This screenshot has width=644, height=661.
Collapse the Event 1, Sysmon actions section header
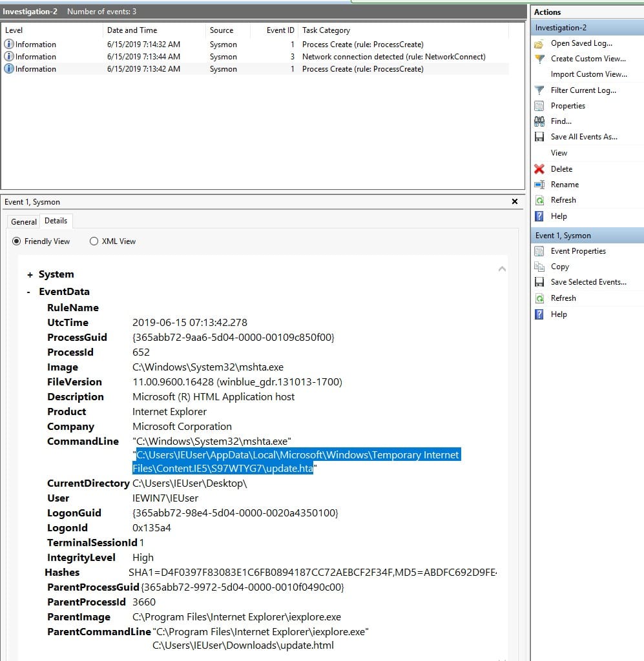(587, 236)
